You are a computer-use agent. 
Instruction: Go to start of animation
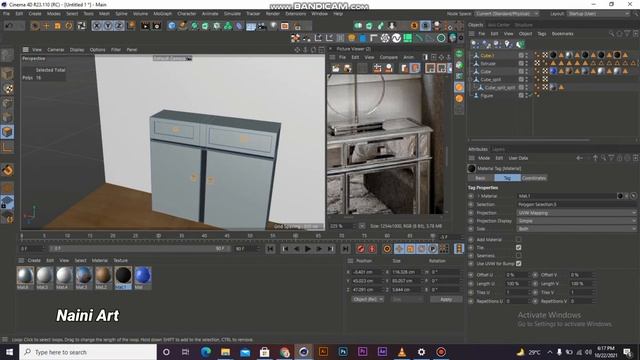pos(270,249)
